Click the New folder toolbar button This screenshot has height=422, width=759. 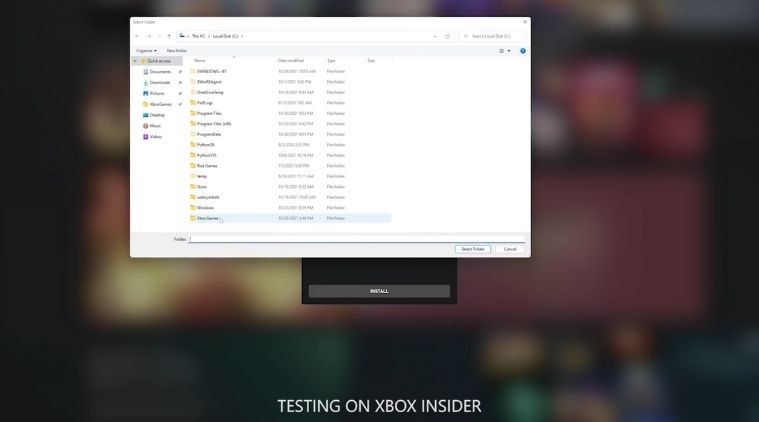[x=177, y=51]
